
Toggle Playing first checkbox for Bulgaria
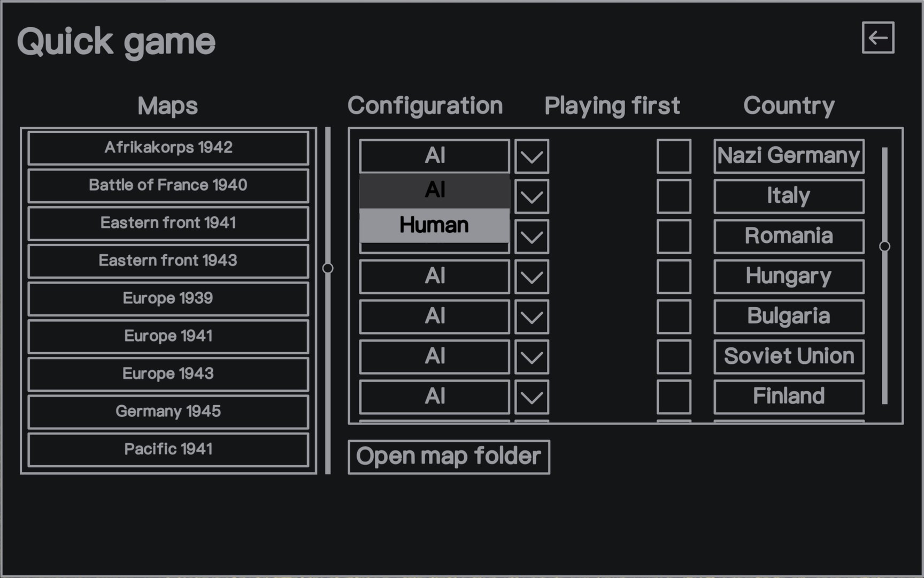(x=674, y=317)
